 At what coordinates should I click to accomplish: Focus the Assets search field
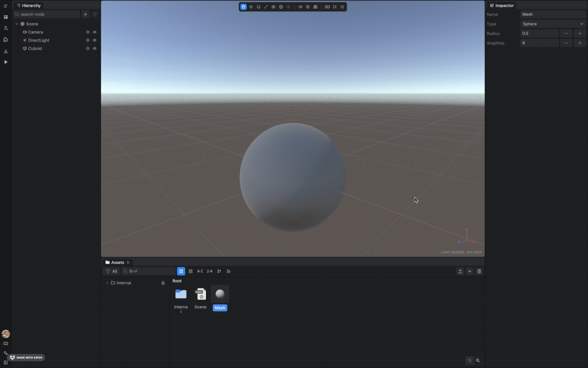pyautogui.click(x=148, y=271)
